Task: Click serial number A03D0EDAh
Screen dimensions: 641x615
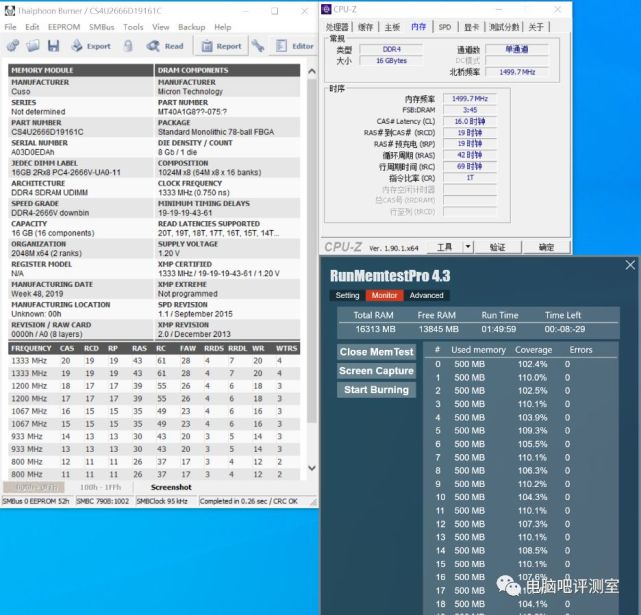Action: click(33, 152)
